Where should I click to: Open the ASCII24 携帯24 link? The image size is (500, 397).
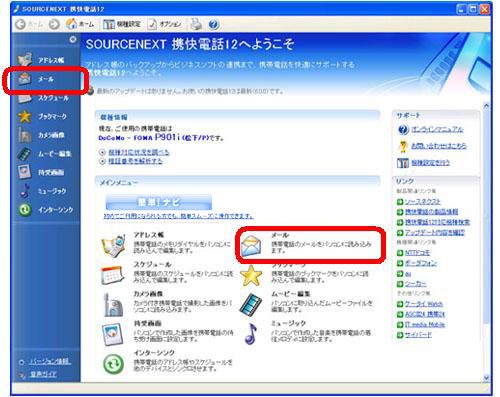click(x=425, y=314)
